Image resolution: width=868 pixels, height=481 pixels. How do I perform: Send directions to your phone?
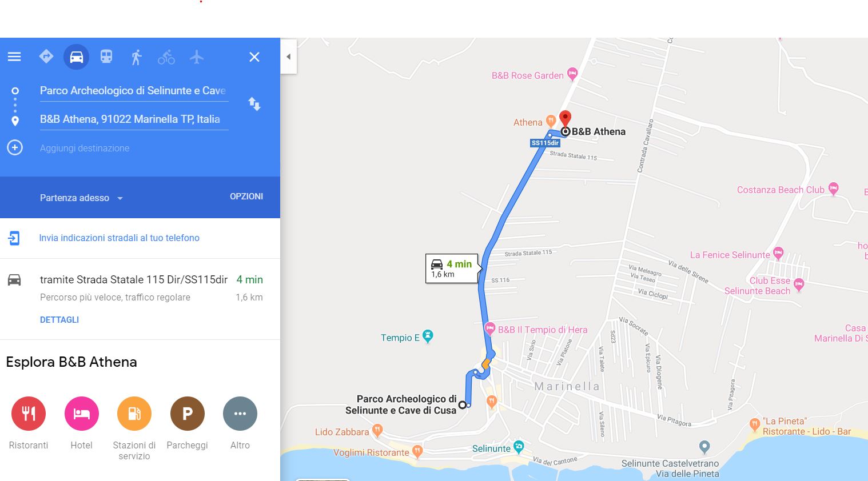[x=119, y=238]
